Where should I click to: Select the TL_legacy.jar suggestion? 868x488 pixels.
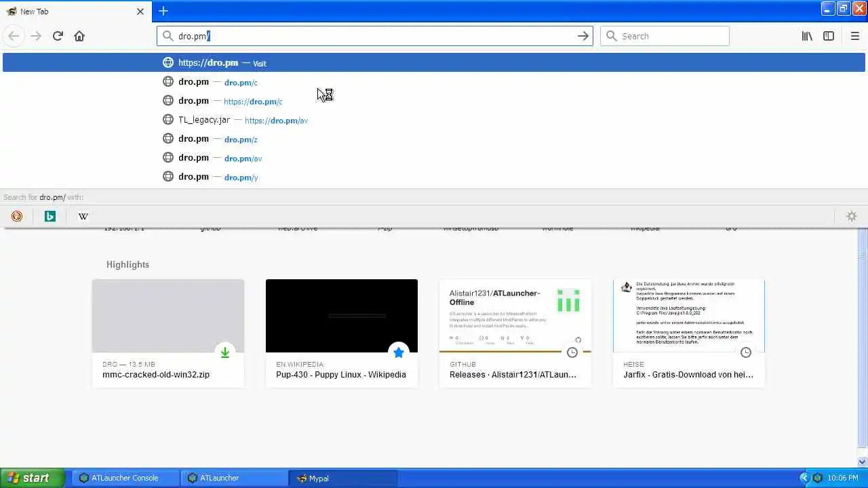pos(434,120)
